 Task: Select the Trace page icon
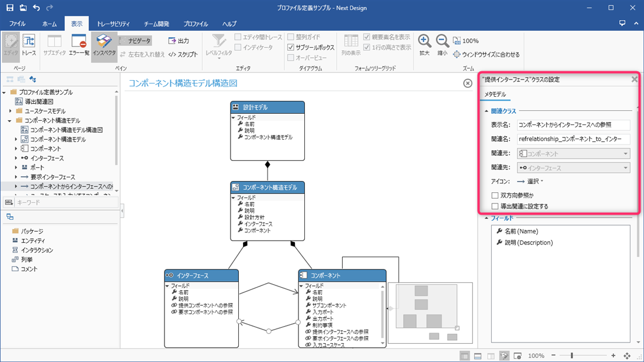point(28,44)
